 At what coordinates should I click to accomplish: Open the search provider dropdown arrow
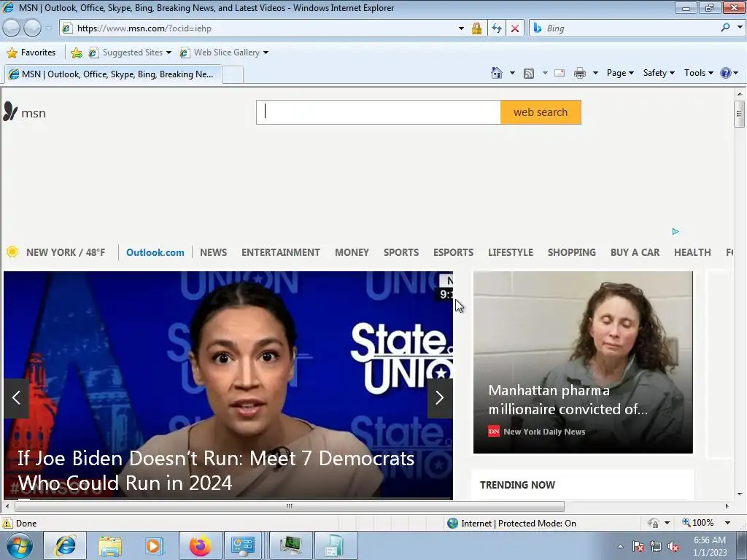pyautogui.click(x=740, y=28)
